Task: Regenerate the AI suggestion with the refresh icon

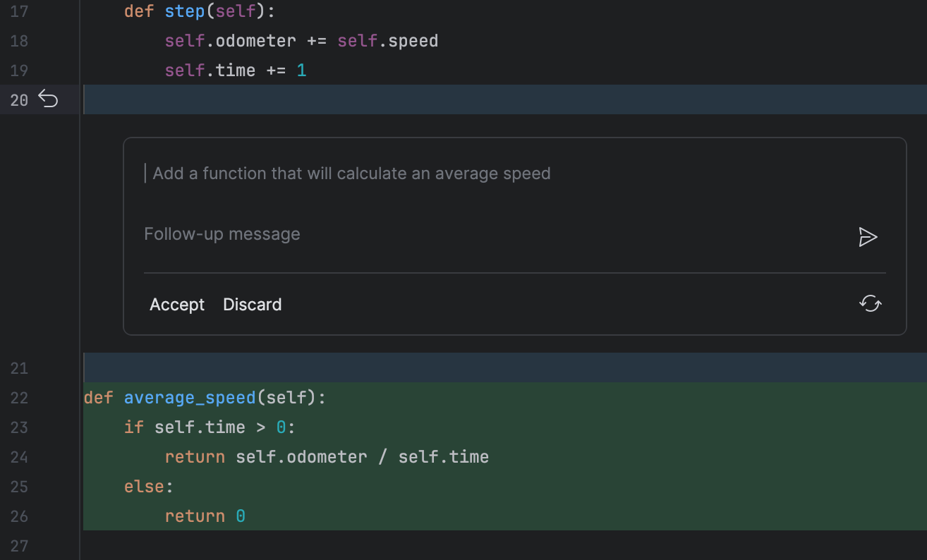Action: 870,304
